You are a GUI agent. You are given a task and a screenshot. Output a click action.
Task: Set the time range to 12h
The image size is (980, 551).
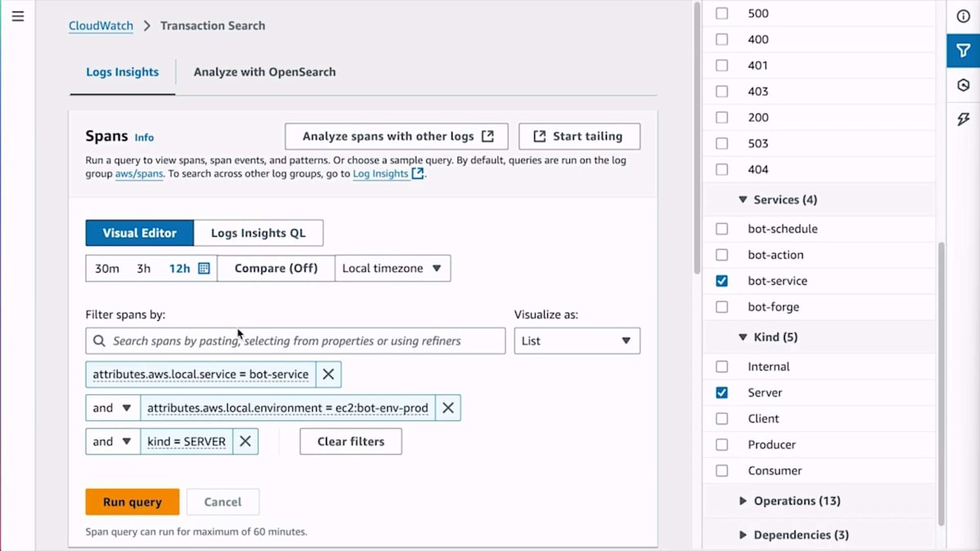click(x=180, y=269)
